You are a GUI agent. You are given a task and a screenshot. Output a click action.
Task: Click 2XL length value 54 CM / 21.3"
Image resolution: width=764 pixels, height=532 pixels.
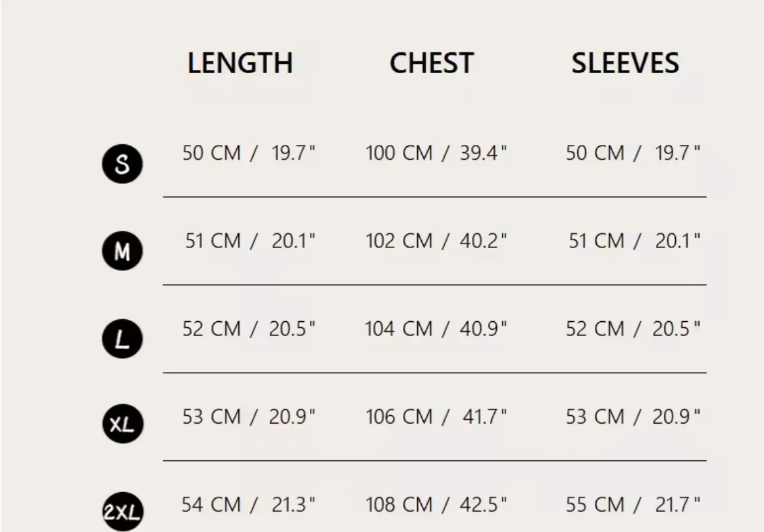pos(249,505)
